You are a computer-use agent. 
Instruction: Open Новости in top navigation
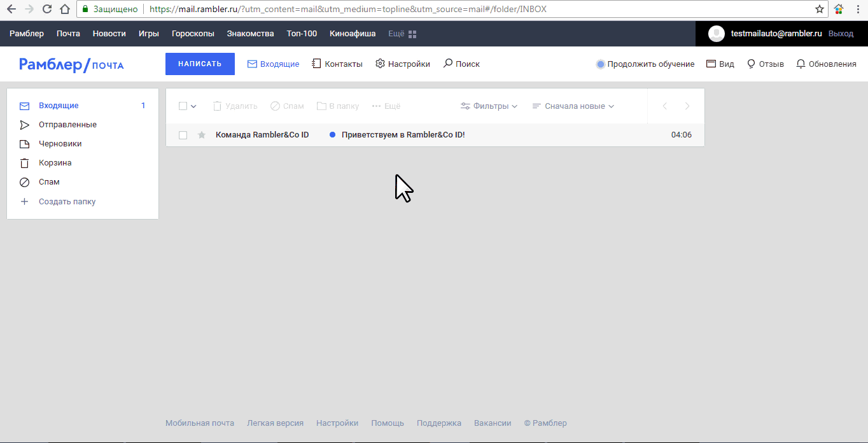(109, 34)
